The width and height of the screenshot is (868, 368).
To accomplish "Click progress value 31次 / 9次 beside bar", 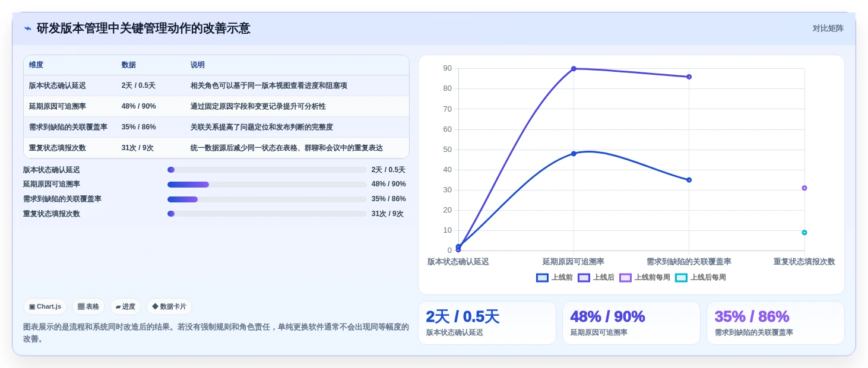I will coord(388,214).
